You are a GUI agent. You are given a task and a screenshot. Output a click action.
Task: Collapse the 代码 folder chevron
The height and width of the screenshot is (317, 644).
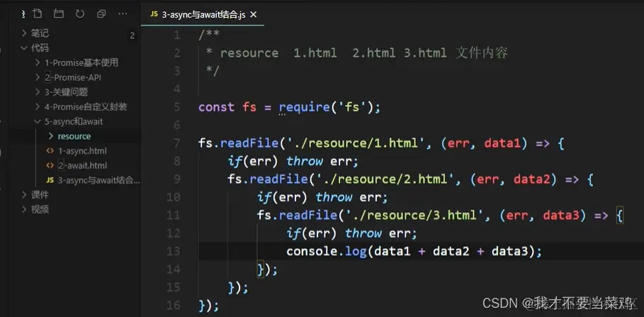(24, 48)
